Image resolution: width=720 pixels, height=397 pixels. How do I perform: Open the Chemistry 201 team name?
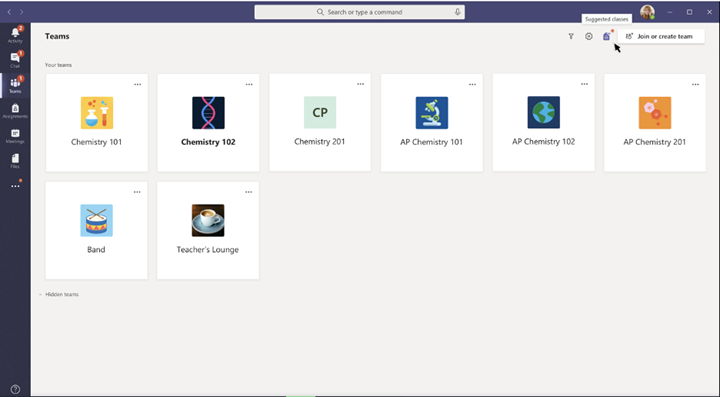[x=320, y=141]
